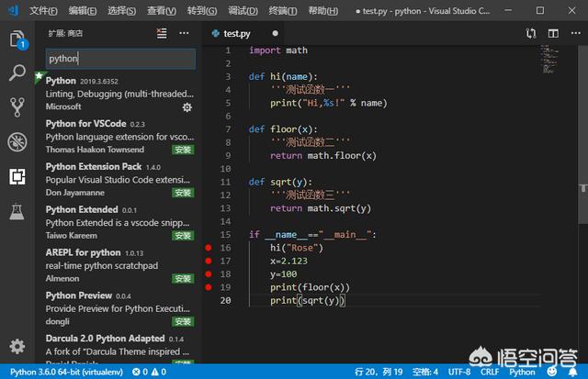The image size is (588, 379).
Task: Toggle breakpoint on line 18
Action: click(209, 273)
